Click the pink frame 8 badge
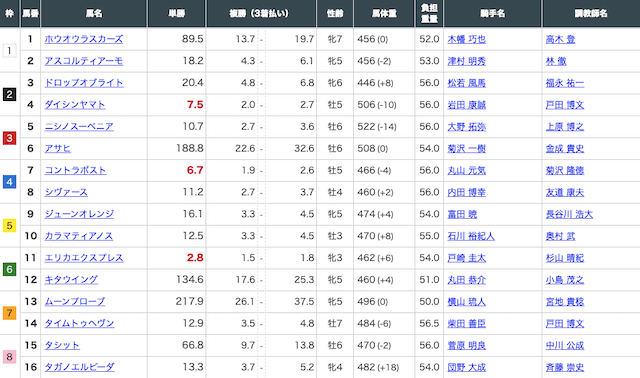Screen dimensions: 640x378 click(x=9, y=356)
